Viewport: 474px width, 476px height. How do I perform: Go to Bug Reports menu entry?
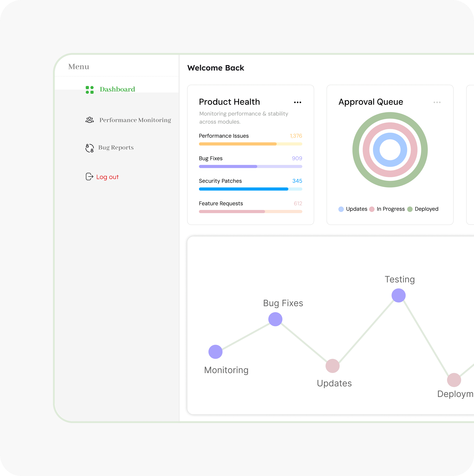(116, 148)
